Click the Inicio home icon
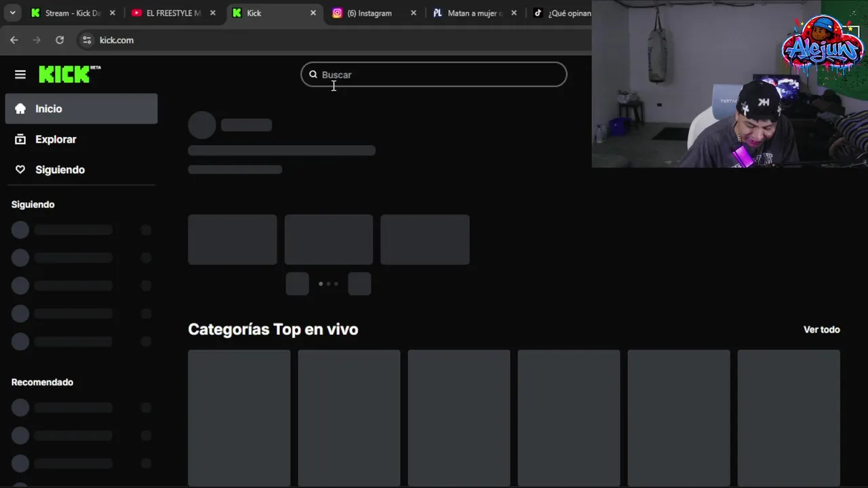This screenshot has width=868, height=488. tap(20, 108)
